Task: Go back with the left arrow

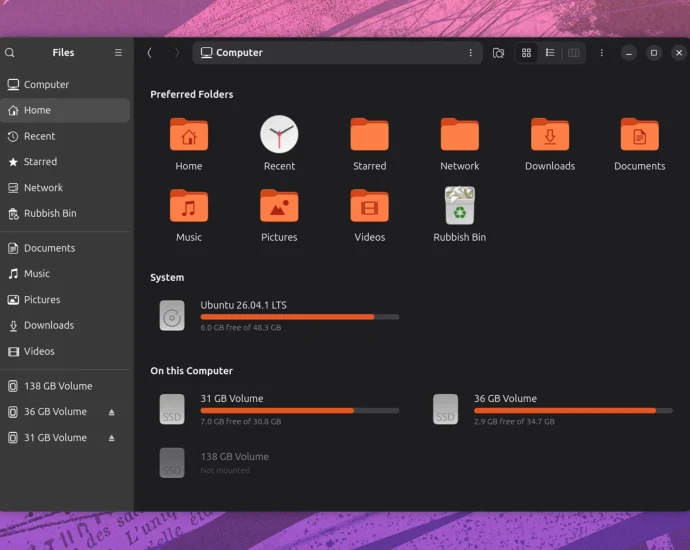Action: [x=149, y=53]
